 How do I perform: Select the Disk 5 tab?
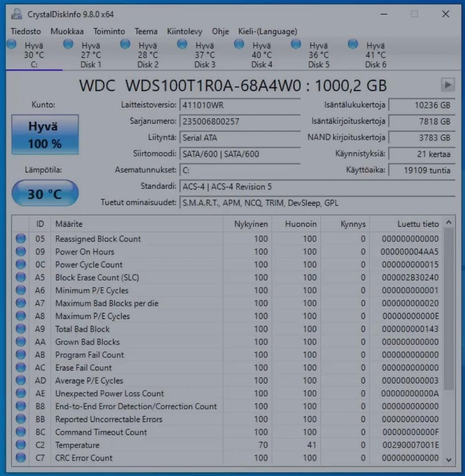coord(319,54)
